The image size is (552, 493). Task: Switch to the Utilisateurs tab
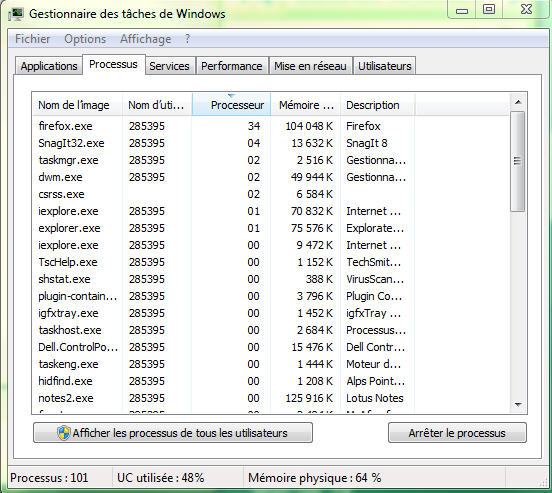coord(385,66)
